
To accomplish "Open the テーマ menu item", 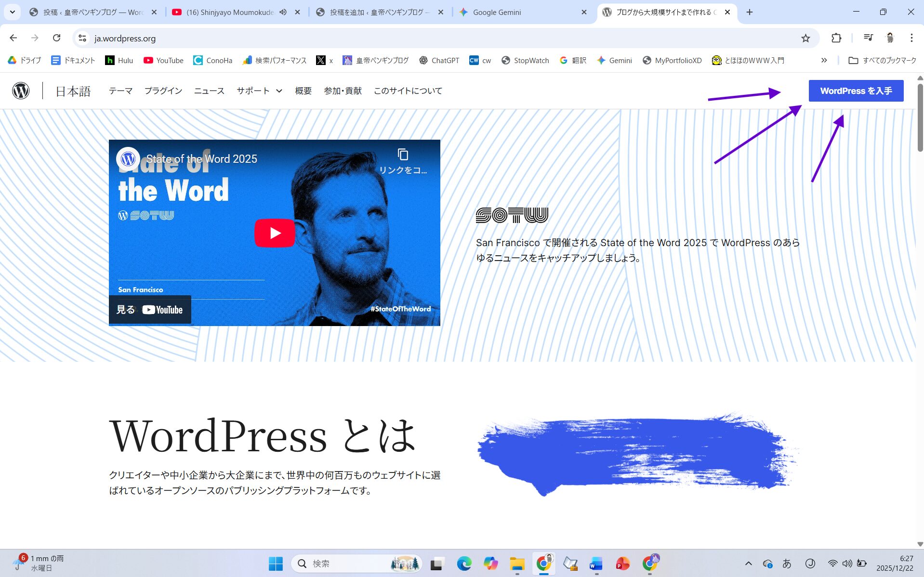I will tap(120, 91).
